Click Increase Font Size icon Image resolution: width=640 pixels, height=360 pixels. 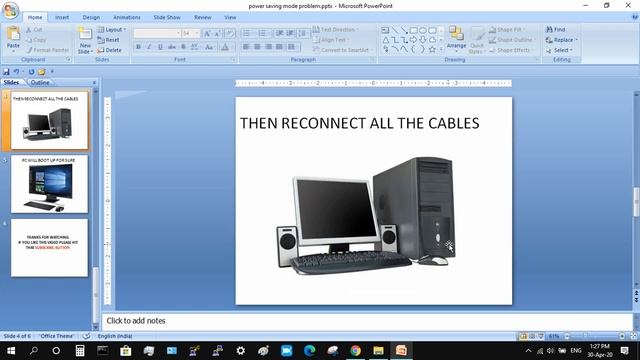click(x=207, y=33)
